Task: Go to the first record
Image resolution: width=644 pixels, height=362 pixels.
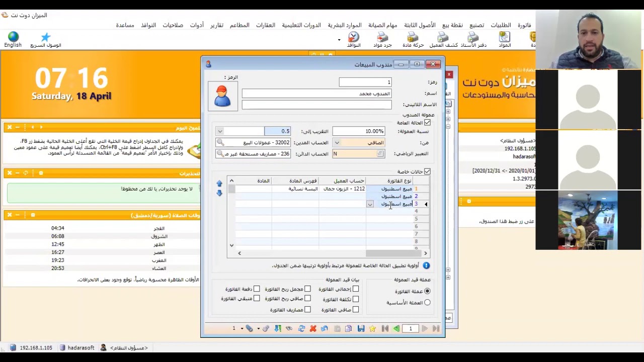Action: (385, 329)
